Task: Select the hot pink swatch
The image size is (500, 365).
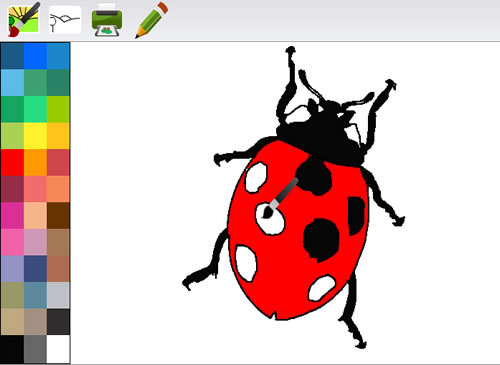Action: (12, 242)
